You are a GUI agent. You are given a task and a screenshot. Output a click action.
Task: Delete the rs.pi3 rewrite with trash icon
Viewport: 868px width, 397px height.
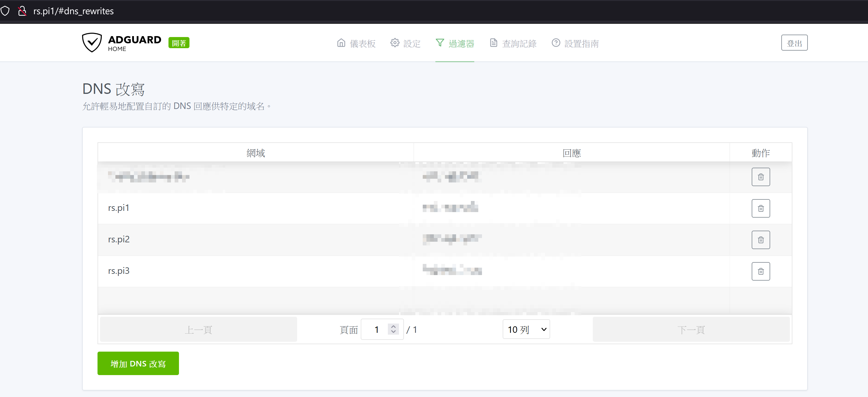[x=761, y=271]
